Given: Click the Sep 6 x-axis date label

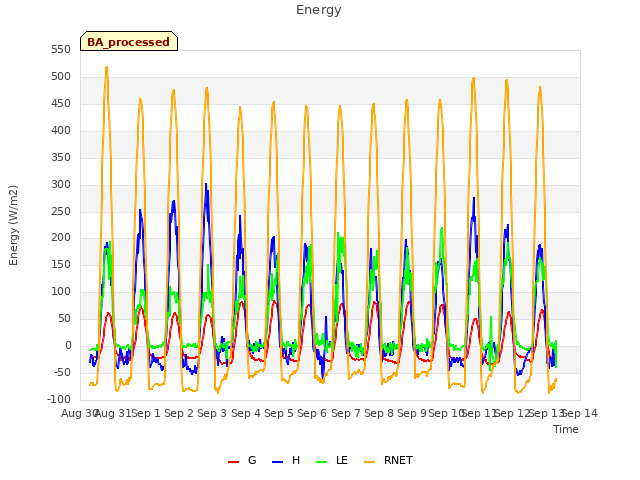Looking at the screenshot, I should click(x=312, y=413).
